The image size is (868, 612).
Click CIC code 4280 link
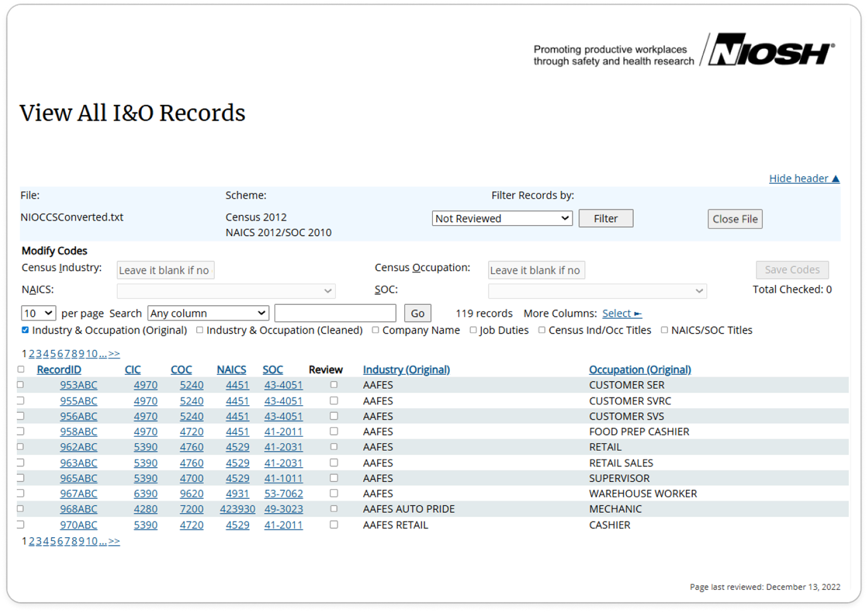click(x=146, y=509)
